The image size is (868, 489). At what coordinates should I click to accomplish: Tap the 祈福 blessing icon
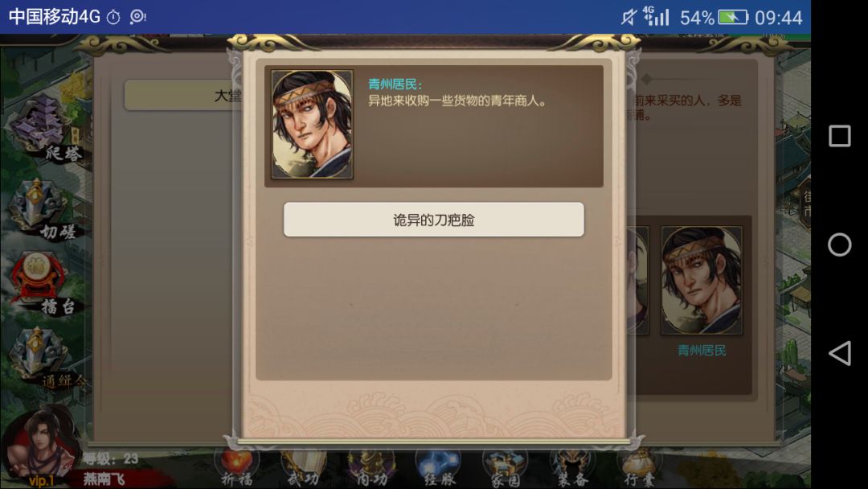tap(237, 468)
